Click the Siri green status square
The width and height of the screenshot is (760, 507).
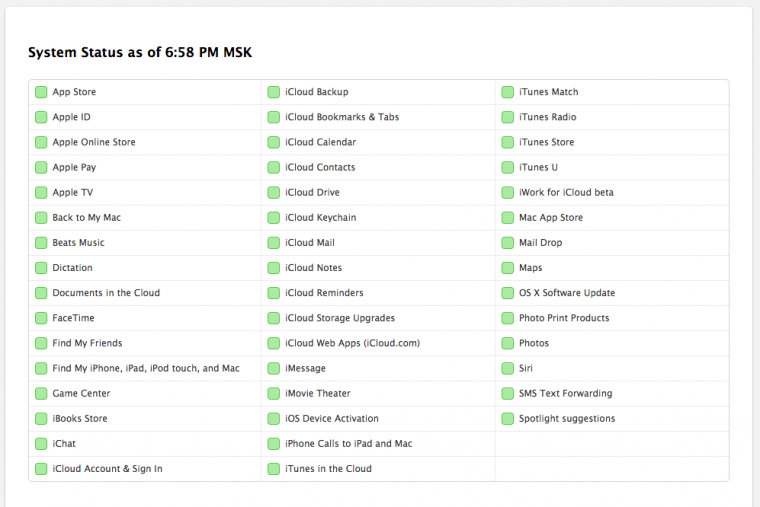point(507,368)
